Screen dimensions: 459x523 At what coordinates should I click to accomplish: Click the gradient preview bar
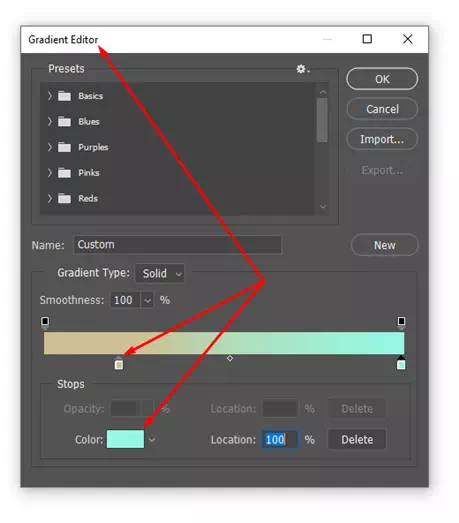click(224, 343)
